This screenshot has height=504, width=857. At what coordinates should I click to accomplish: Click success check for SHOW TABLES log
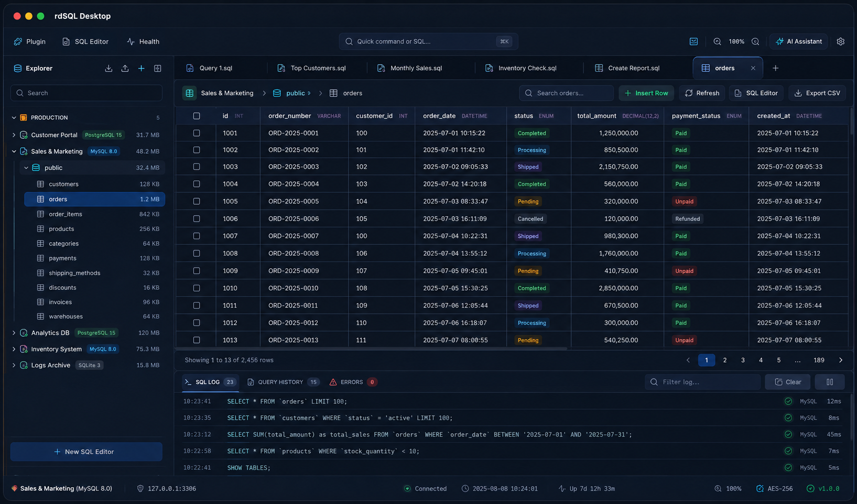click(788, 467)
